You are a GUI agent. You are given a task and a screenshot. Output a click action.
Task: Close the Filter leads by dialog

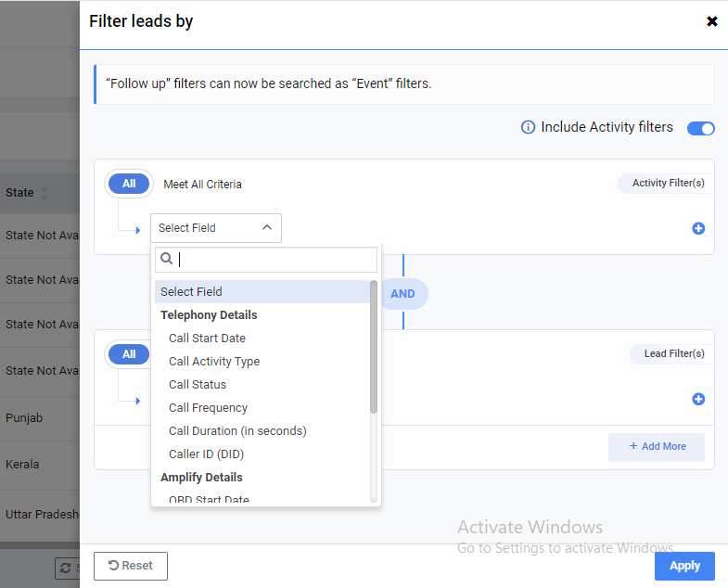712,21
